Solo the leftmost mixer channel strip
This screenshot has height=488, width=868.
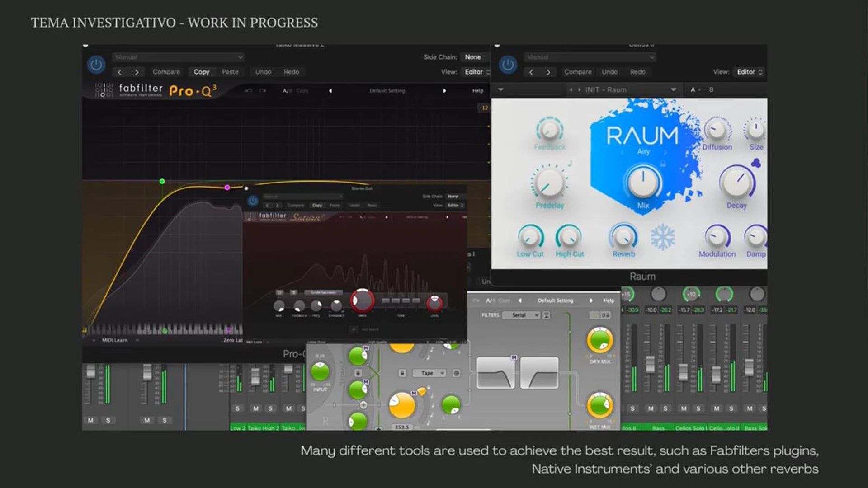108,420
